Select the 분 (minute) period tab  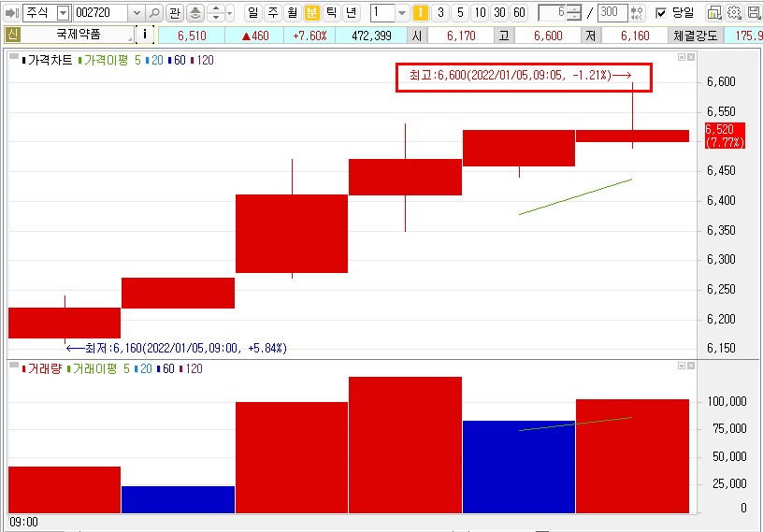[312, 13]
